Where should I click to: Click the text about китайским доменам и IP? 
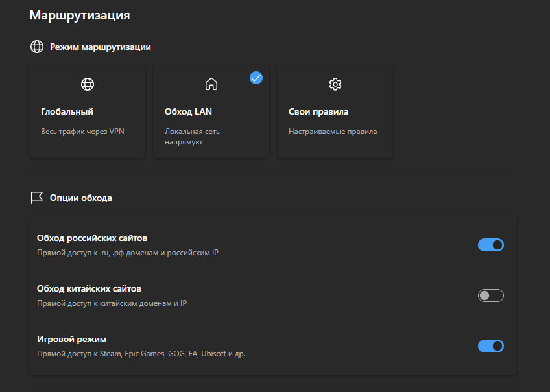point(112,303)
